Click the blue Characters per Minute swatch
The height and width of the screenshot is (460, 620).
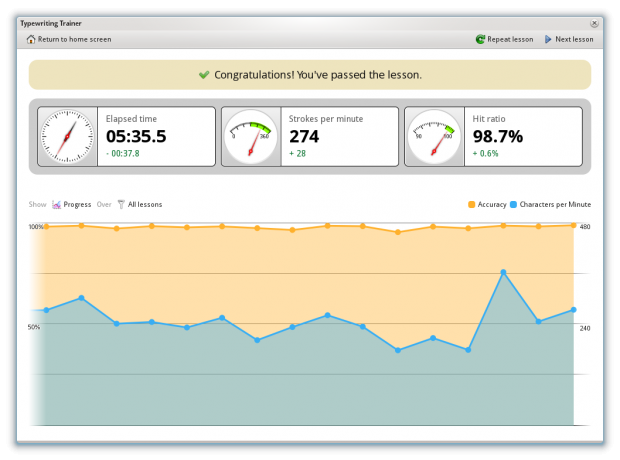click(513, 204)
